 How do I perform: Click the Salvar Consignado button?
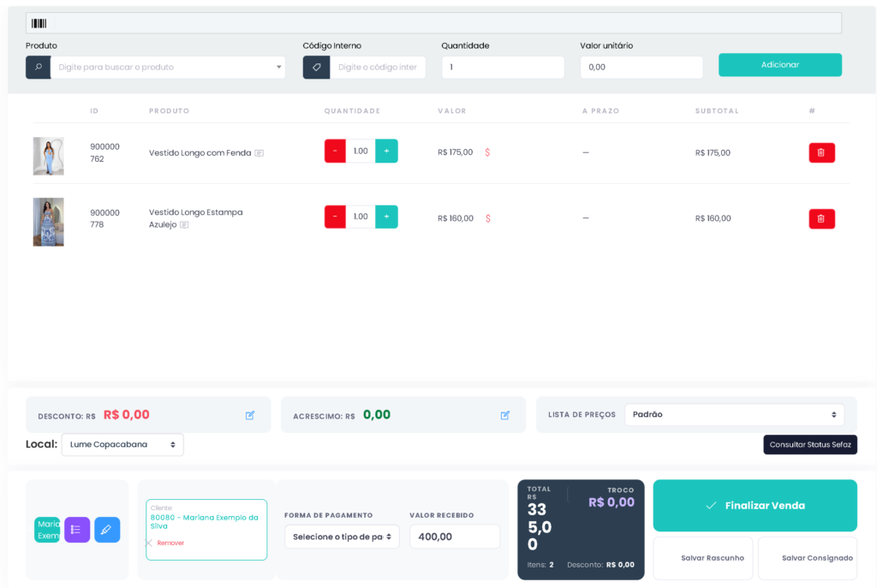pyautogui.click(x=808, y=558)
